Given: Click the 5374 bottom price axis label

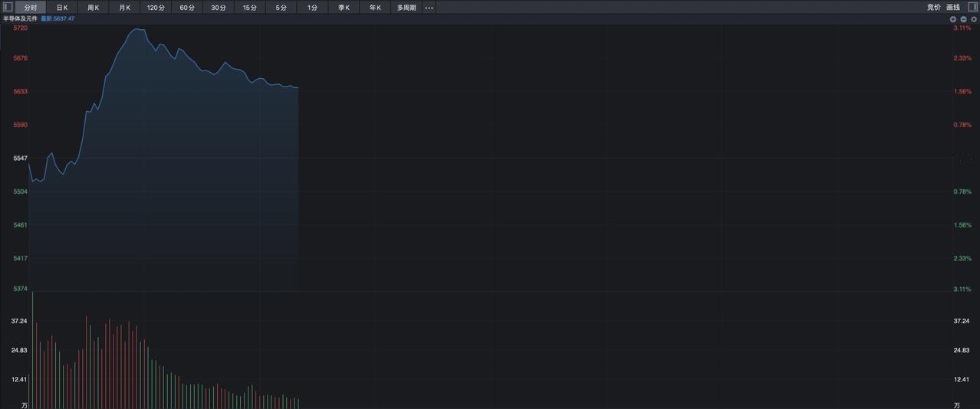Looking at the screenshot, I should (21, 289).
